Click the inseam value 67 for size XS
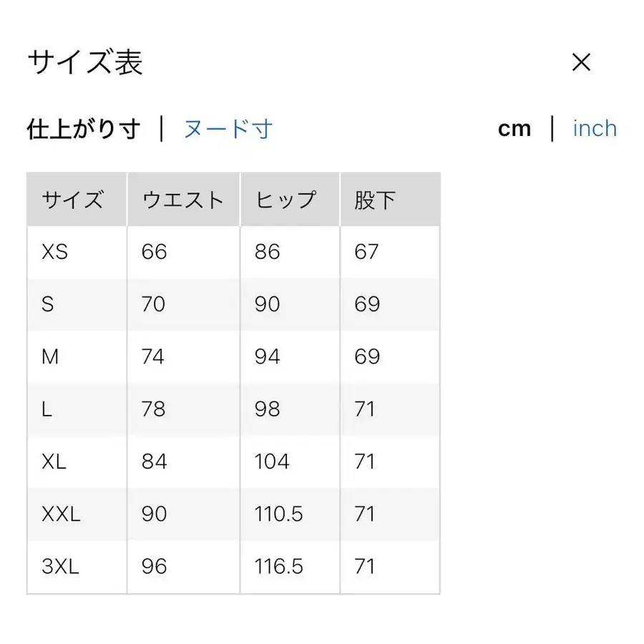The width and height of the screenshot is (644, 644). [365, 251]
